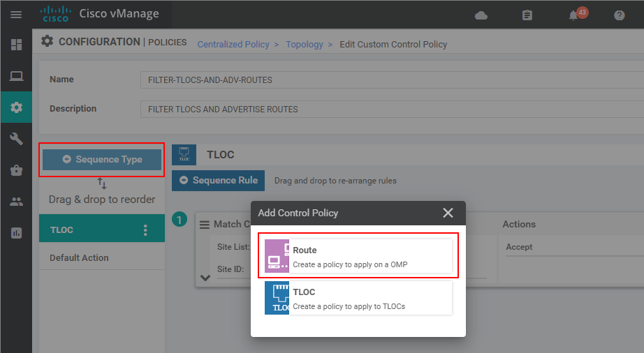Image resolution: width=644 pixels, height=353 pixels.
Task: Open TLOC sequence three-dot options menu
Action: [x=145, y=230]
